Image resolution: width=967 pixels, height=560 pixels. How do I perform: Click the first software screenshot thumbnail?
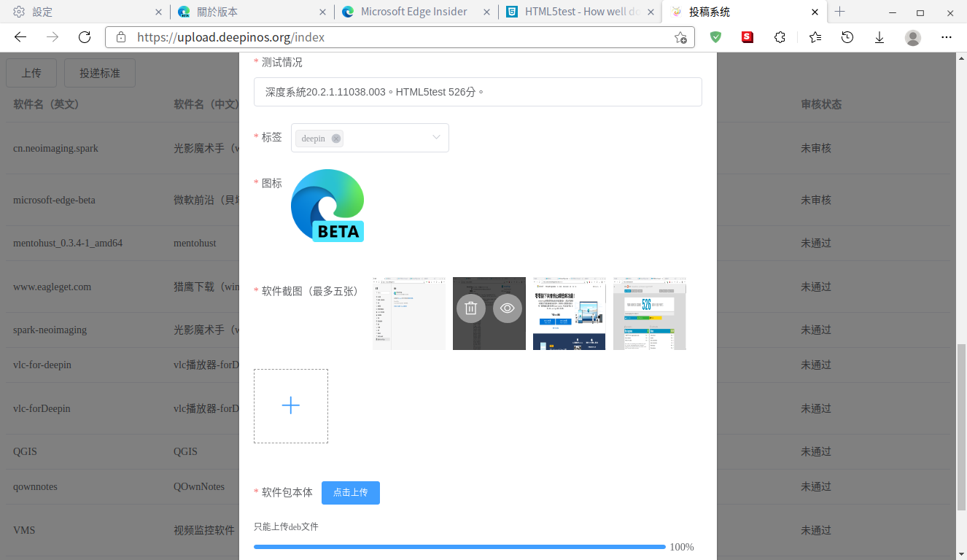[408, 314]
